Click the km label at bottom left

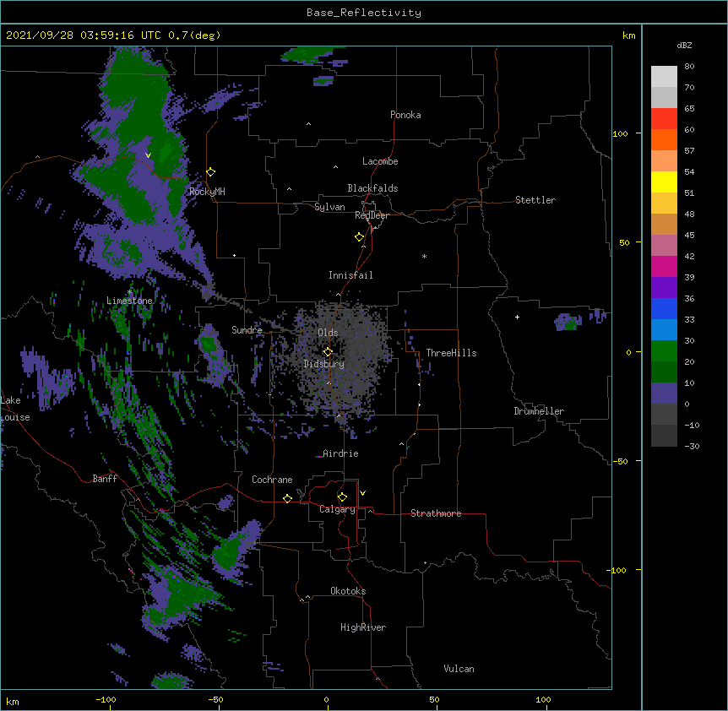(x=13, y=701)
